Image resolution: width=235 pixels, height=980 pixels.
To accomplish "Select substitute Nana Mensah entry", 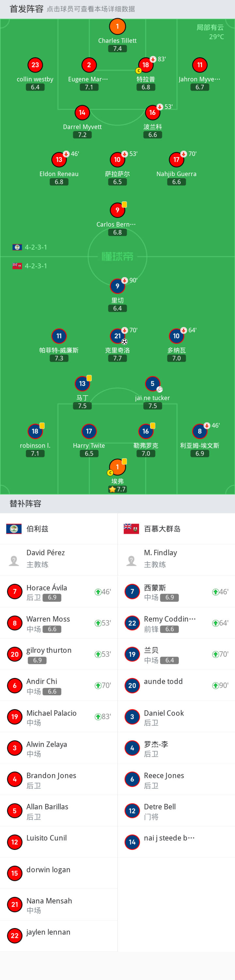I will point(59,905).
